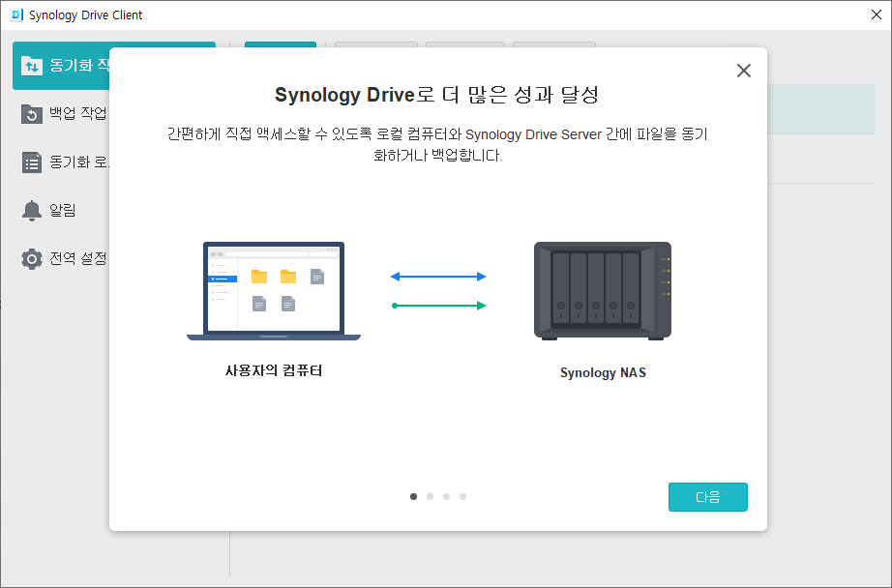Select the first page indicator dot
Image resolution: width=892 pixels, height=588 pixels.
coord(413,496)
